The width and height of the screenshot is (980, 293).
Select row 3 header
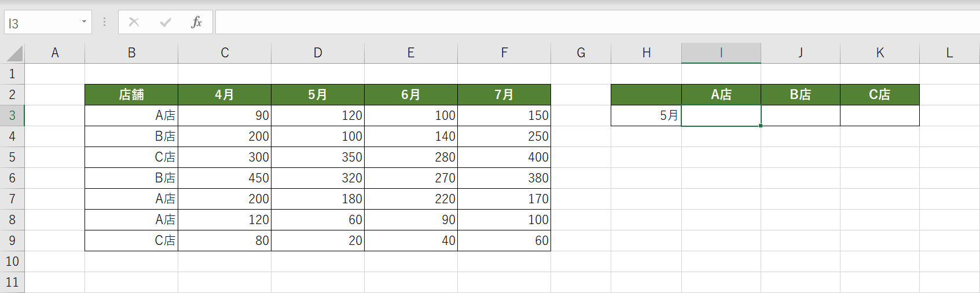12,116
